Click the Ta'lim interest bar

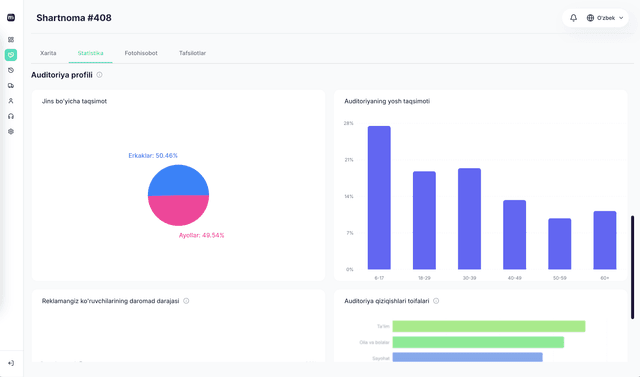[x=489, y=326]
